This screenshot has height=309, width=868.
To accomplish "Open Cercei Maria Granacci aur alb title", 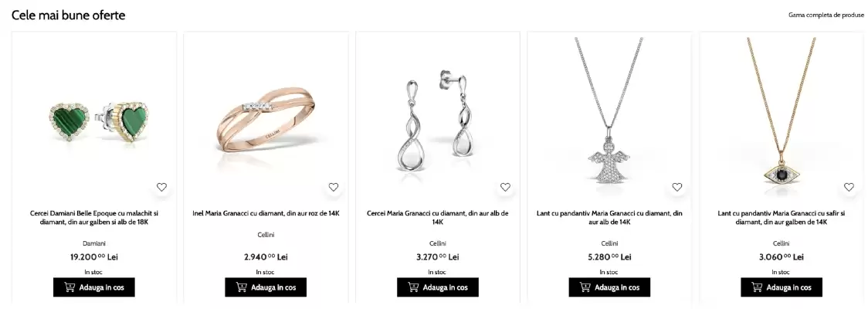I will (438, 218).
